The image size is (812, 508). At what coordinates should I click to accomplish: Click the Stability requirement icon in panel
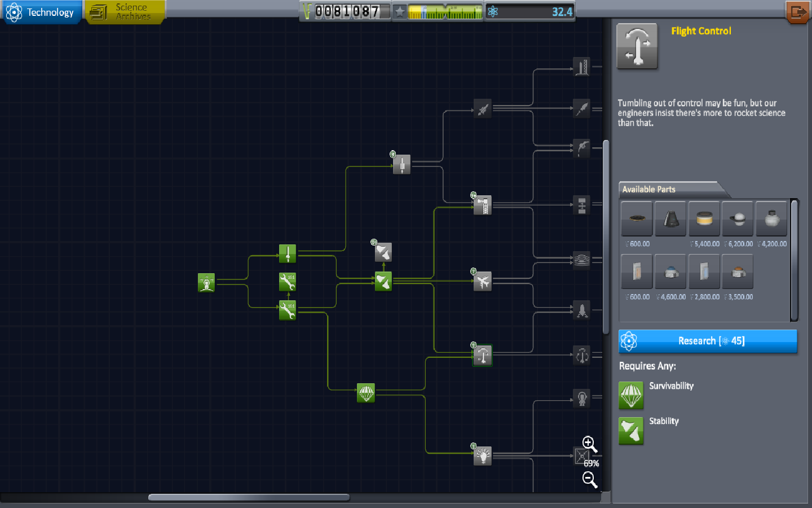tap(631, 431)
